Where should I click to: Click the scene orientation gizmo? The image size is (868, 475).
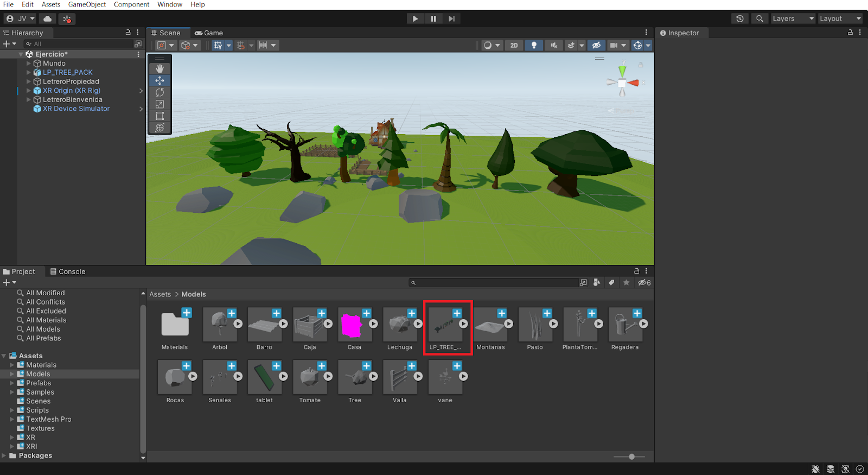(622, 83)
